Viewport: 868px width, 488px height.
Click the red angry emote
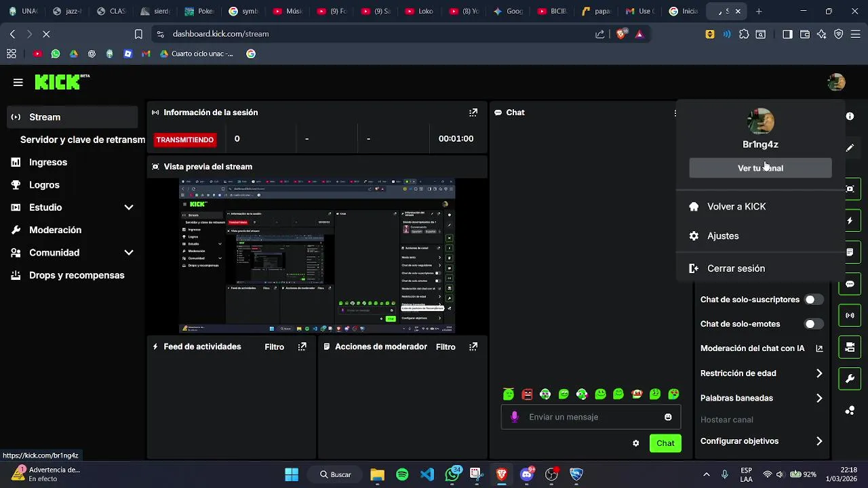(527, 394)
